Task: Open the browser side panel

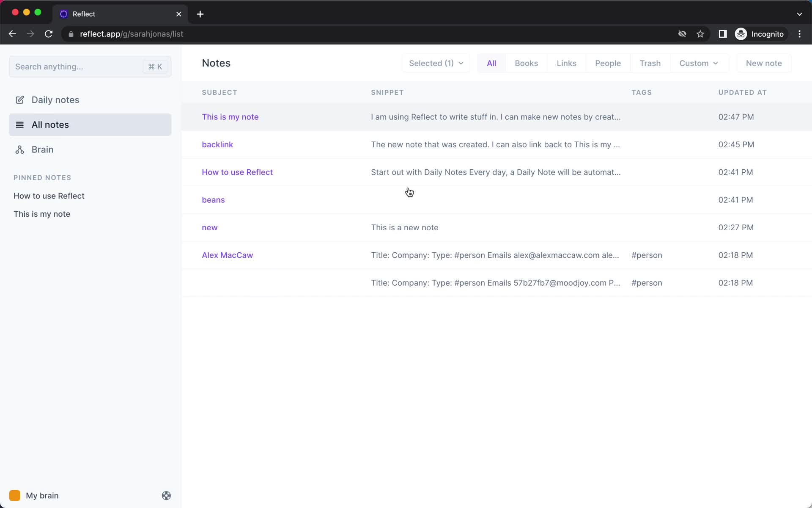Action: coord(723,34)
